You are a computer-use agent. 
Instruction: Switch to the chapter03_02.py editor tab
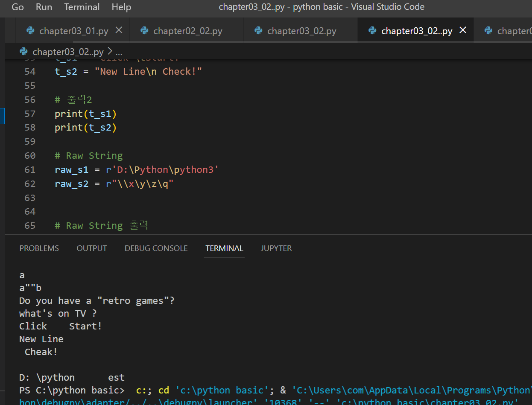coord(301,31)
